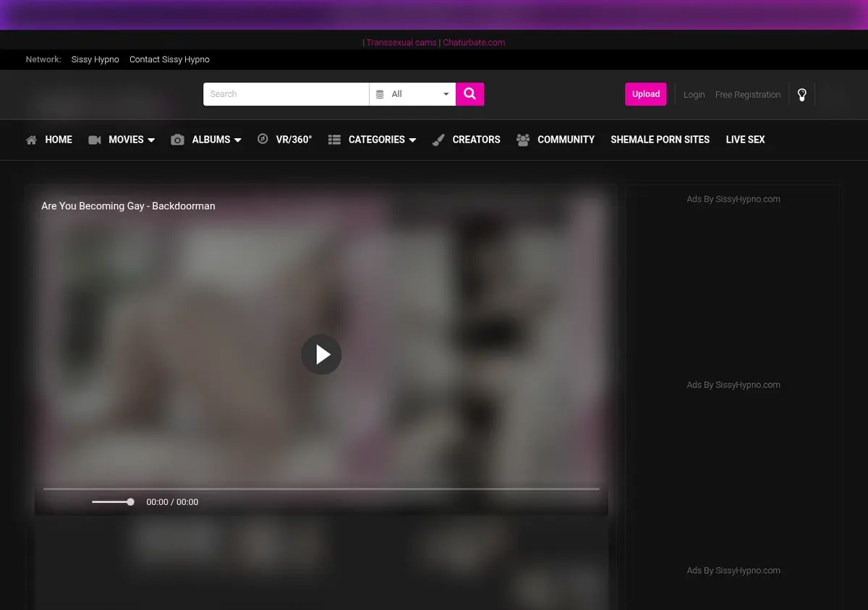
Task: Click the Login link
Action: pos(694,95)
